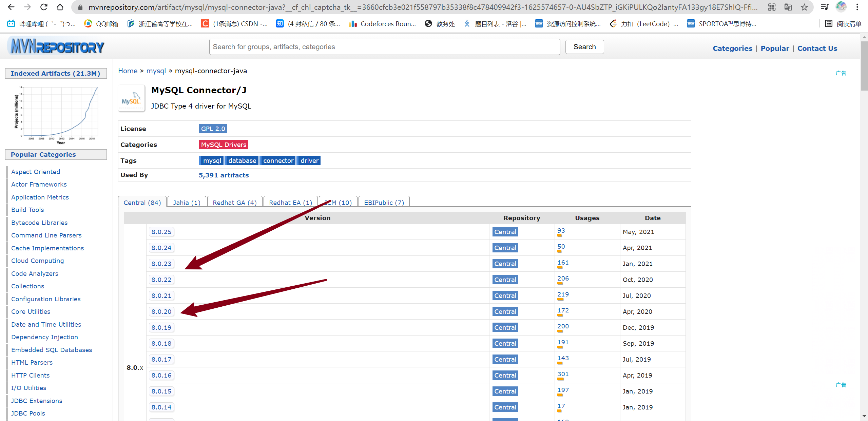Open the QQ邮箱 bookmark
Screen dimensions: 868x421
(x=101, y=24)
